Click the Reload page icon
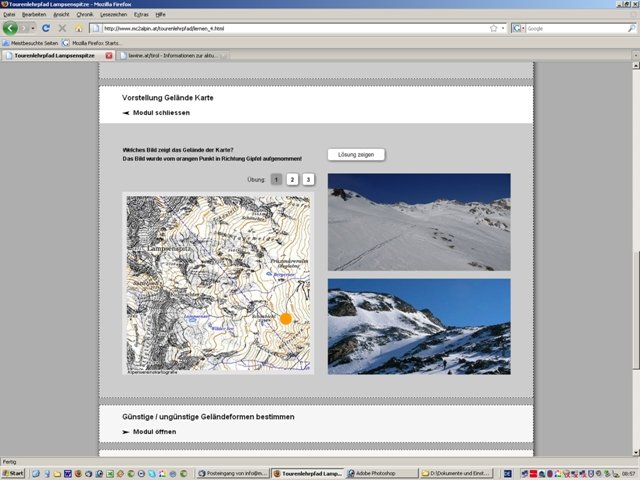640x480 pixels. click(x=47, y=28)
